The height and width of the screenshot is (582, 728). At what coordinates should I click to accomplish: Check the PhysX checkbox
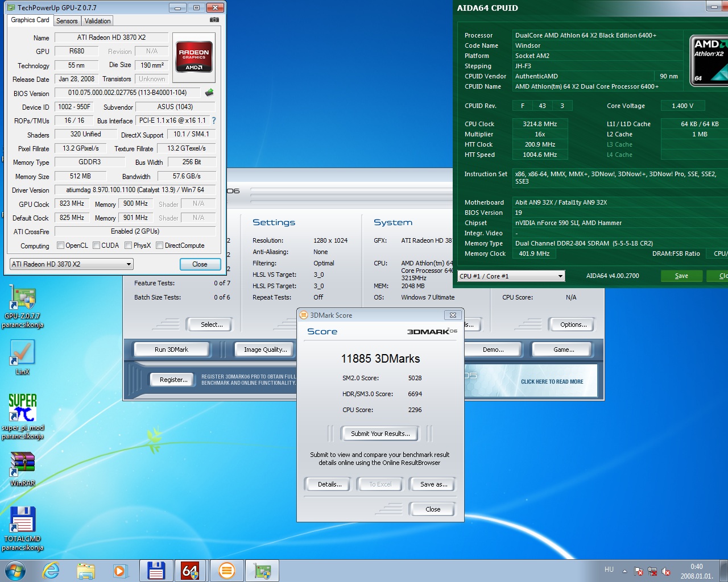pyautogui.click(x=129, y=246)
